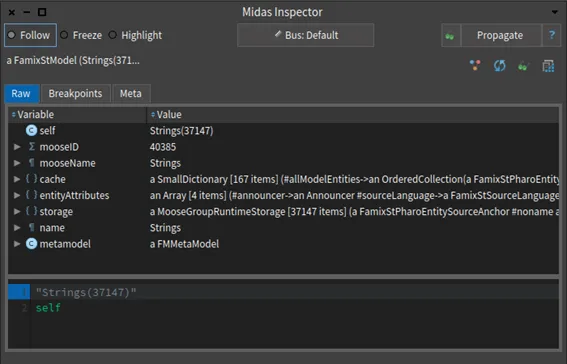Click the string icon next to name

31,227
